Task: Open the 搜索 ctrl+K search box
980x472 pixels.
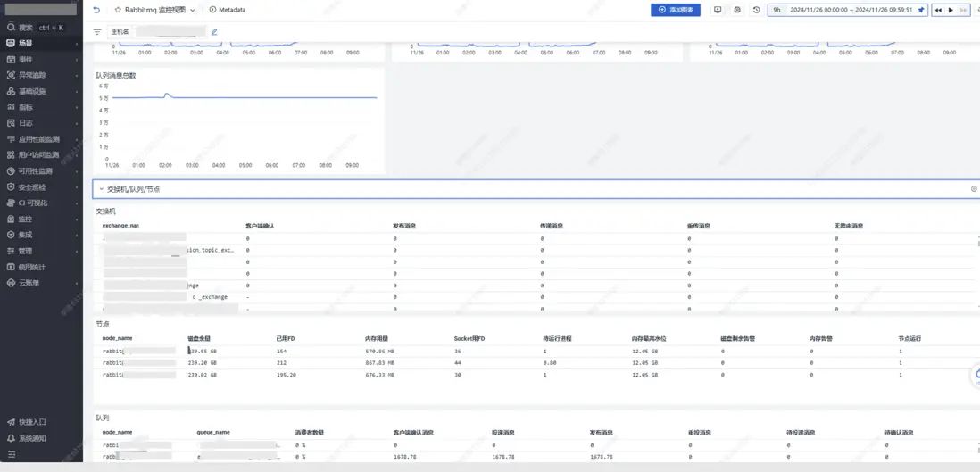Action: [41, 28]
